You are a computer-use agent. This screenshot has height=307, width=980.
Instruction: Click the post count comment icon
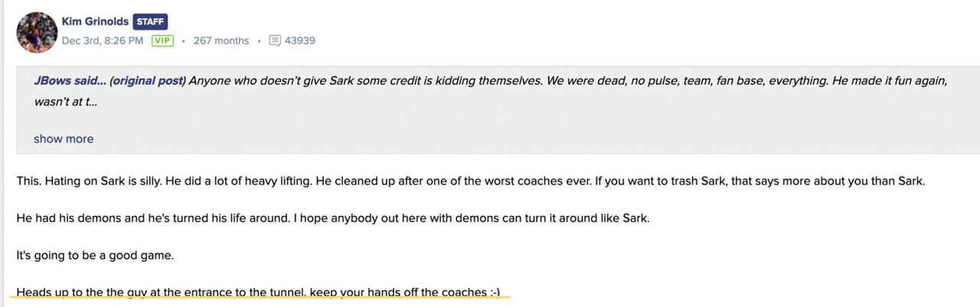tap(275, 41)
